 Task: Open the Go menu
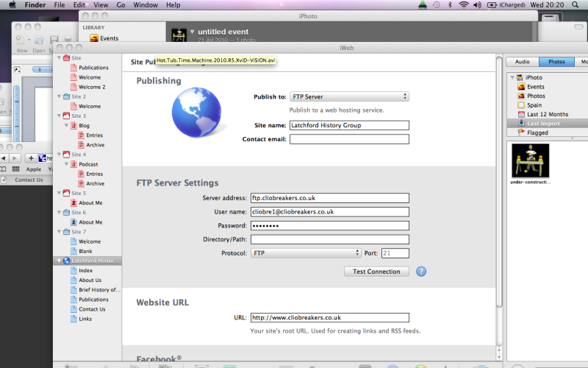[x=121, y=5]
